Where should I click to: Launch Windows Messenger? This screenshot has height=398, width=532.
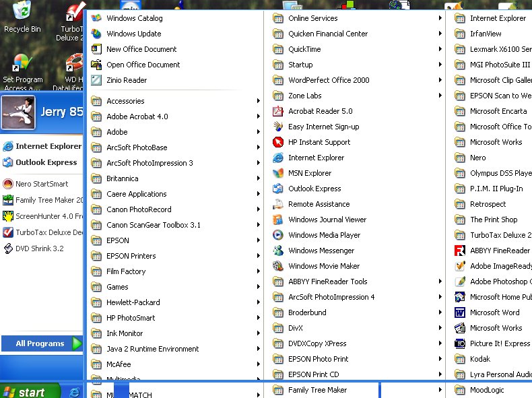click(x=314, y=251)
